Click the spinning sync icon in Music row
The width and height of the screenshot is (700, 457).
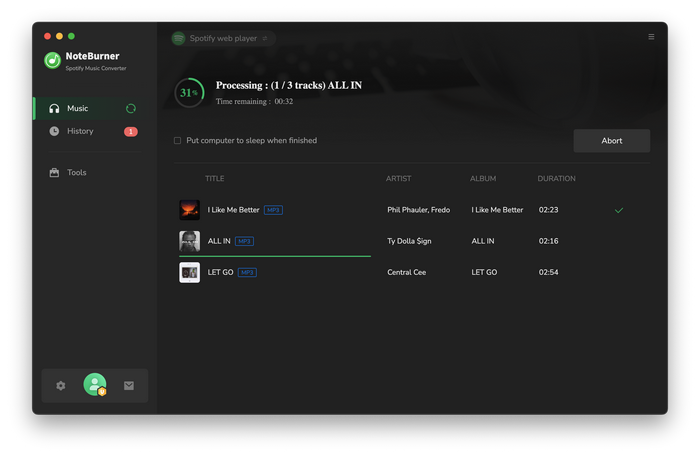[131, 108]
